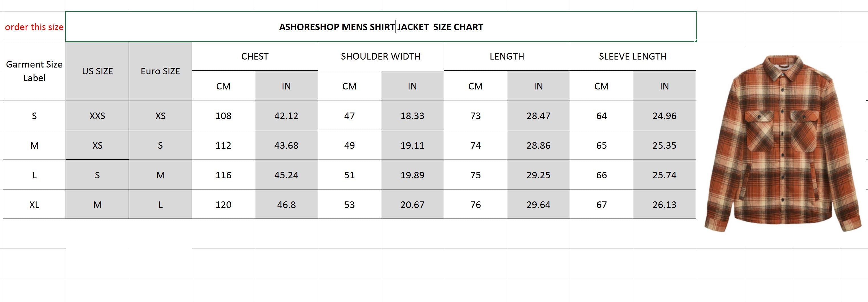Viewport: 868px width, 302px height.
Task: Click the XL garment size label cell
Action: pyautogui.click(x=35, y=205)
